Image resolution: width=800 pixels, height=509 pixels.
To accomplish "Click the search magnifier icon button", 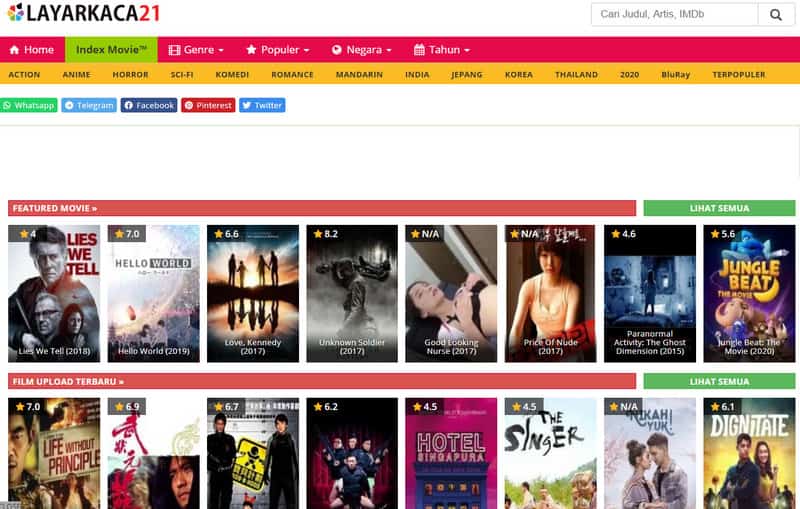I will pyautogui.click(x=775, y=15).
